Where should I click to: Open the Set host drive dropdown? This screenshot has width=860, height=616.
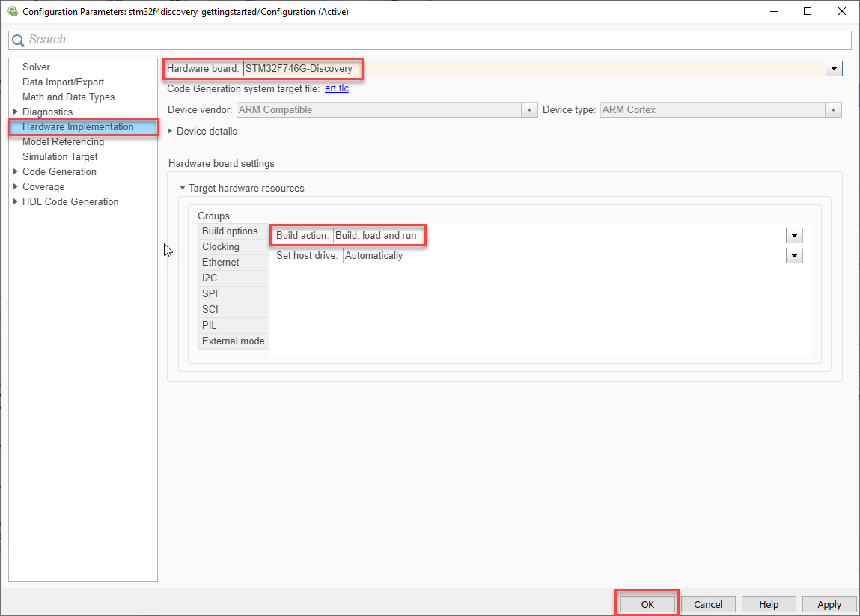click(x=794, y=256)
